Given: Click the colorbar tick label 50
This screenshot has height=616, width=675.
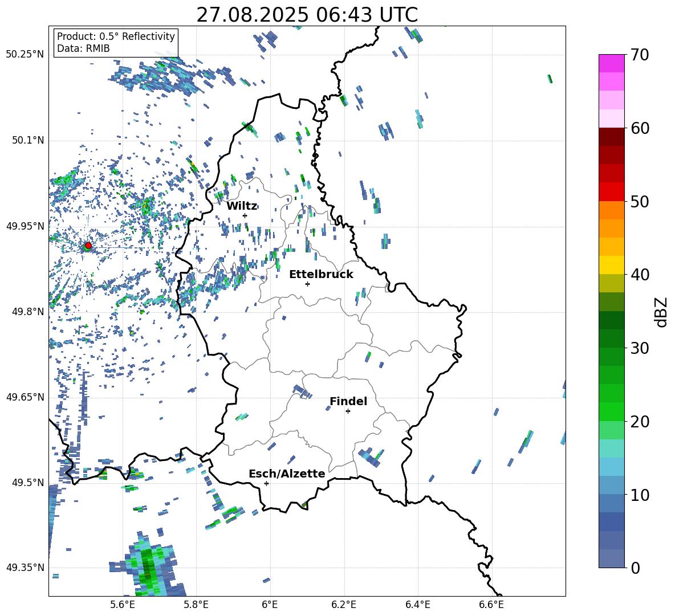Looking at the screenshot, I should (640, 202).
